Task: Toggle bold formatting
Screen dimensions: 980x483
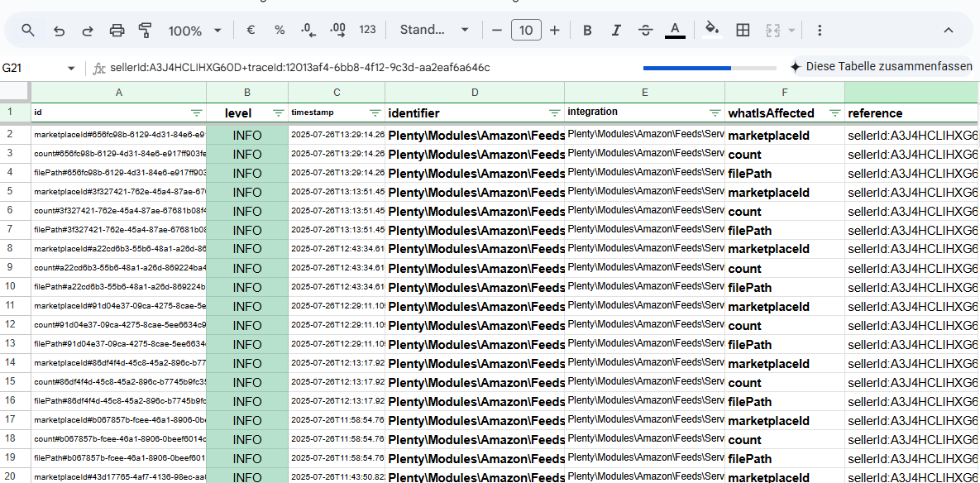Action: 587,31
